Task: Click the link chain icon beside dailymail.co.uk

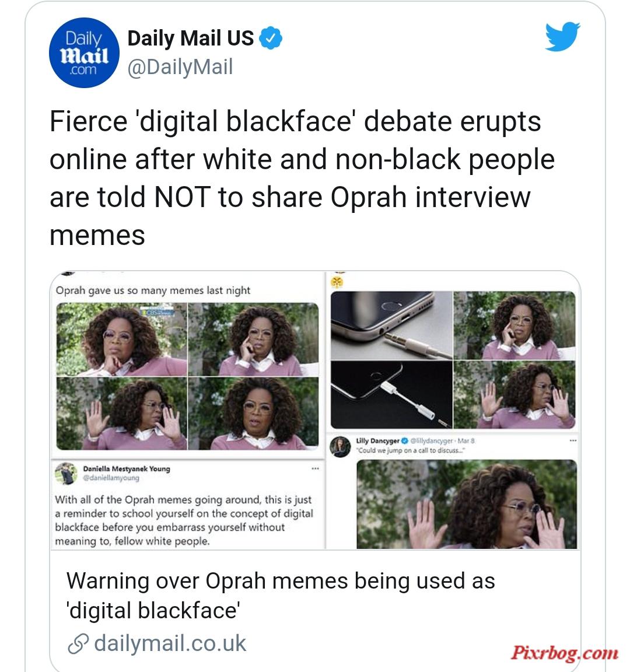Action: tap(78, 643)
